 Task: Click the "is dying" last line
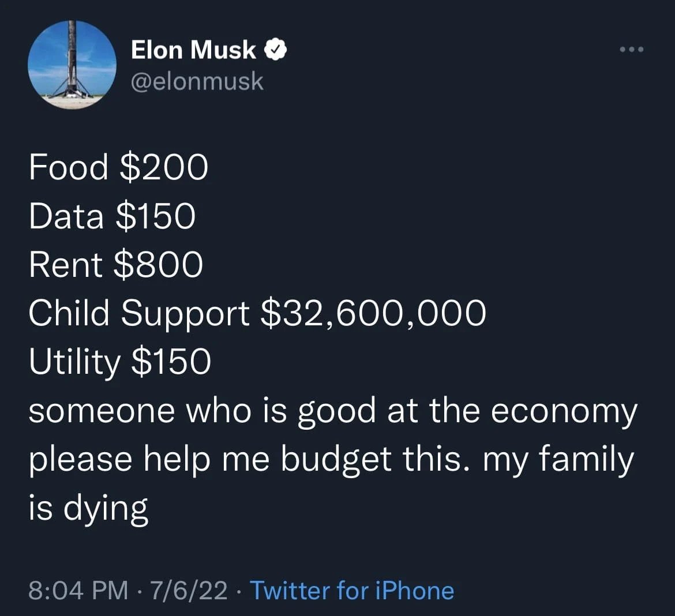[88, 509]
